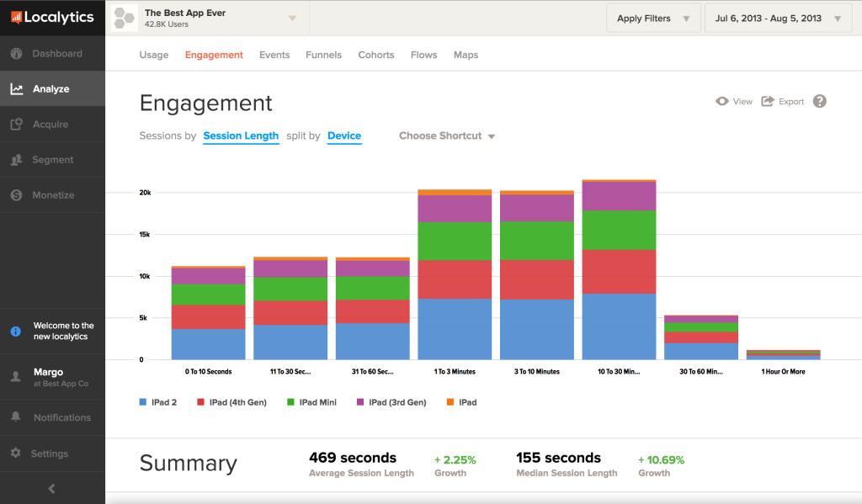Open the Dashboard section

[52, 52]
